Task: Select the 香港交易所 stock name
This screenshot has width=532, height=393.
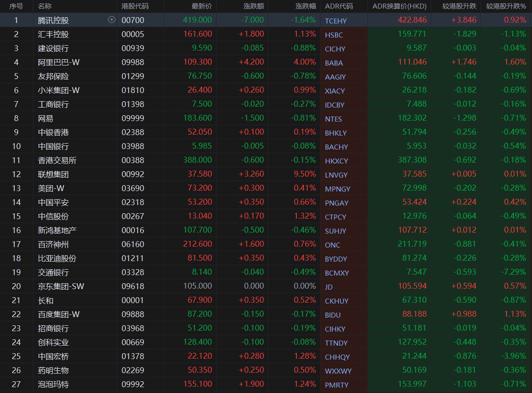Action: [57, 160]
